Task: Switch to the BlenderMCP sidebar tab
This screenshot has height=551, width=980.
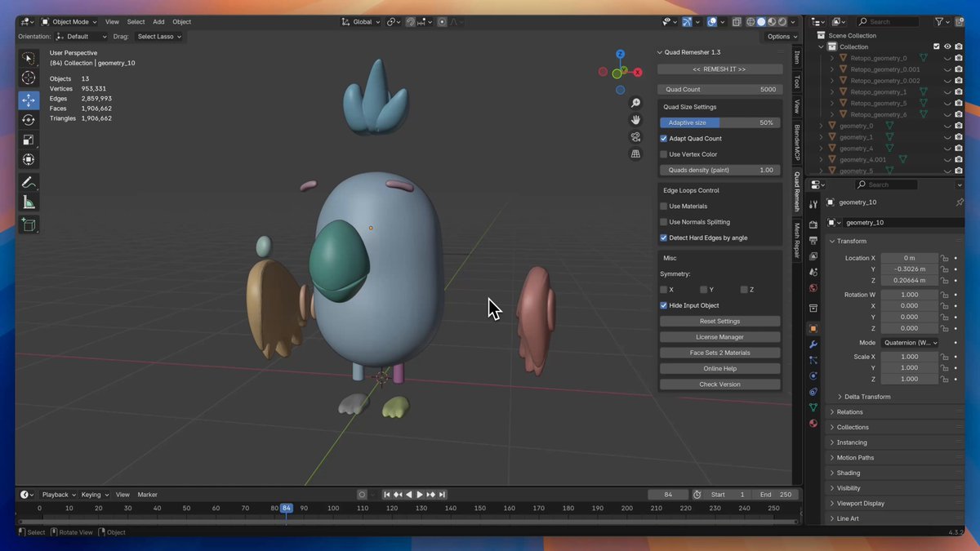Action: coord(797,142)
